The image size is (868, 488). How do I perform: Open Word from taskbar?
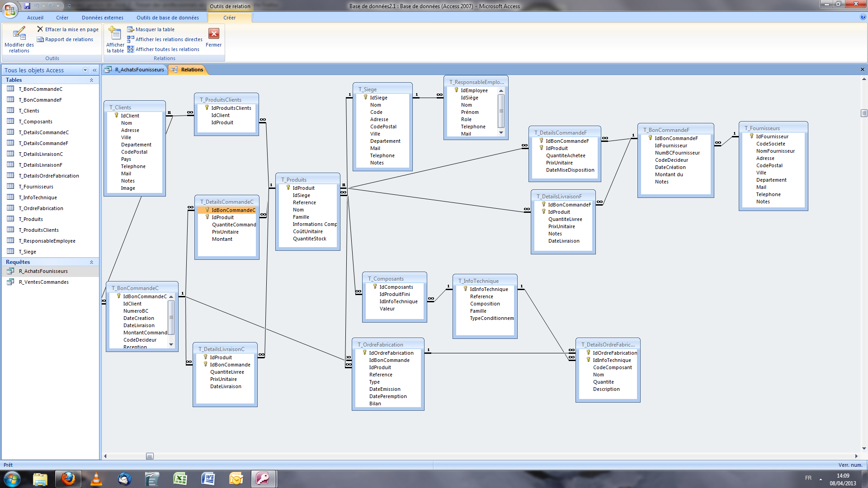pyautogui.click(x=208, y=479)
